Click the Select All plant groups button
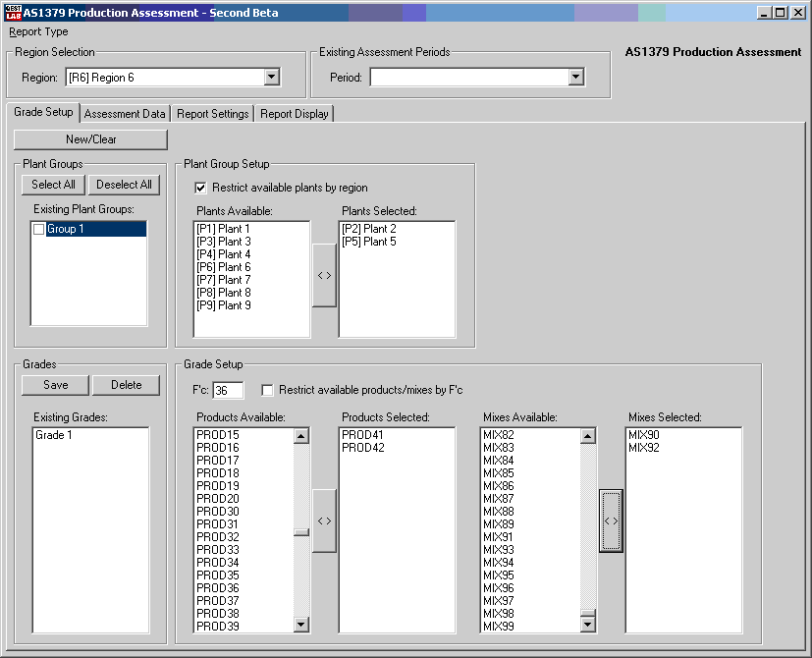 (x=53, y=185)
